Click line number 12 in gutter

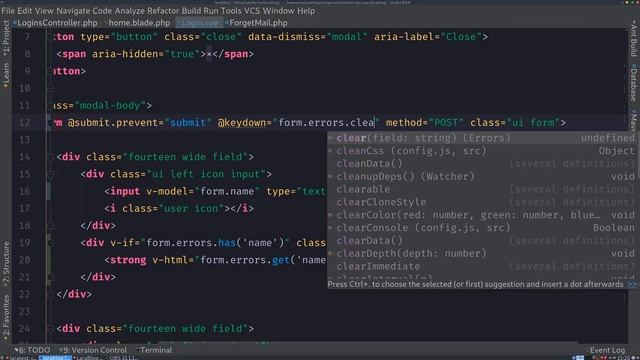coord(24,123)
